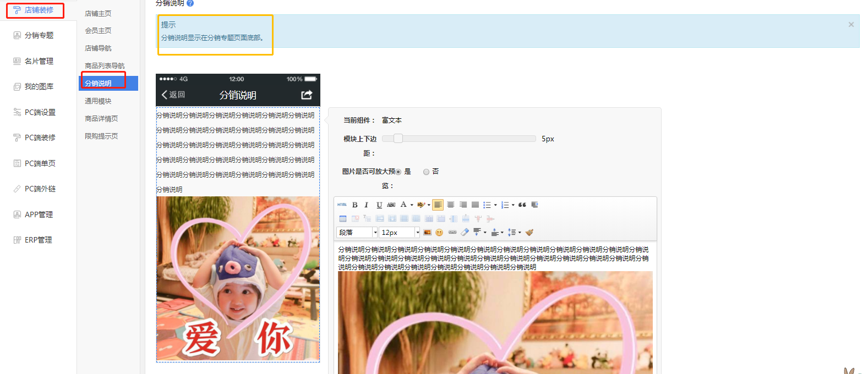Insert a table in the rich text editor
868x374 pixels.
point(343,219)
